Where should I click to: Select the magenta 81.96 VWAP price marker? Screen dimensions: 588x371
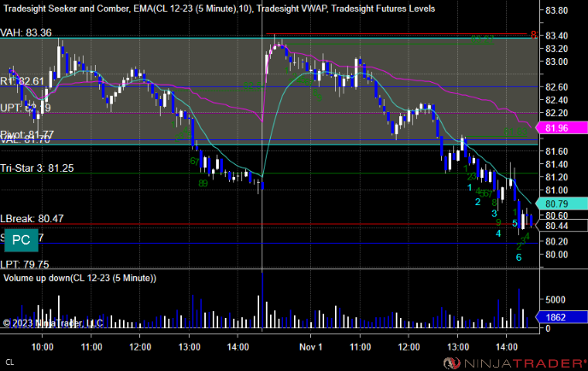[562, 128]
